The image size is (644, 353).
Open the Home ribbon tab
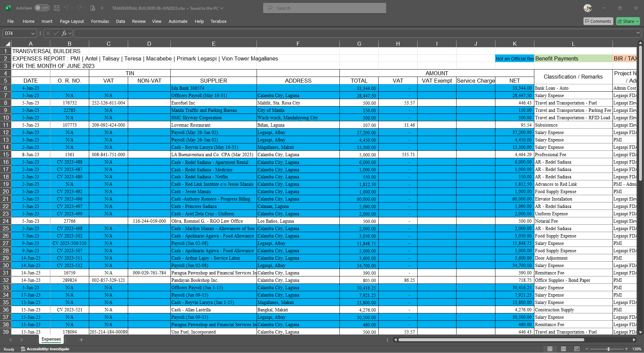click(x=29, y=21)
